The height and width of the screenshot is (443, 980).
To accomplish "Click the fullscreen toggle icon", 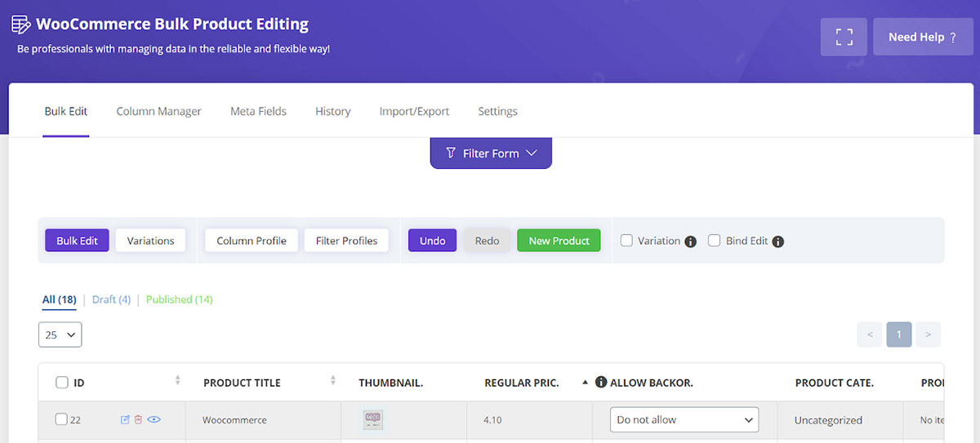I will [x=844, y=37].
